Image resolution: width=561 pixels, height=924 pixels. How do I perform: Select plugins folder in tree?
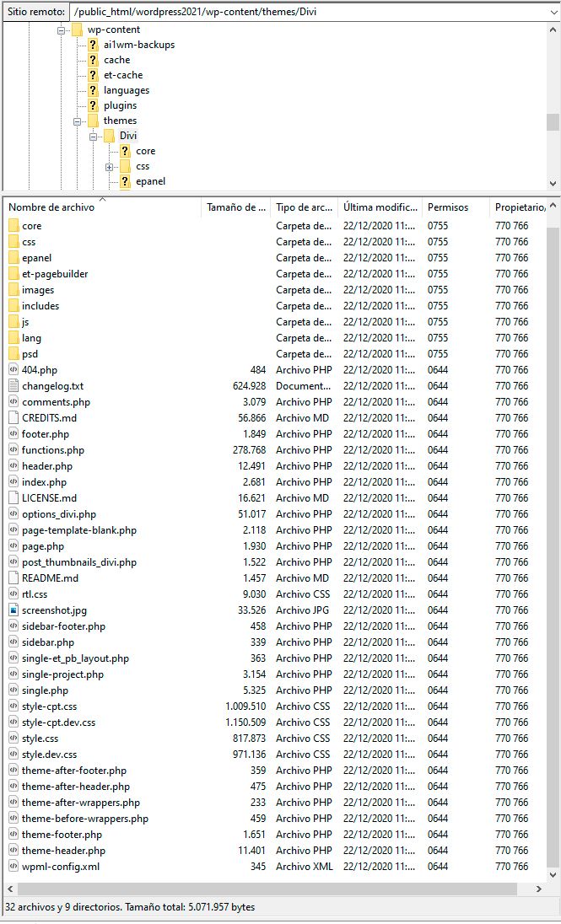click(x=120, y=106)
